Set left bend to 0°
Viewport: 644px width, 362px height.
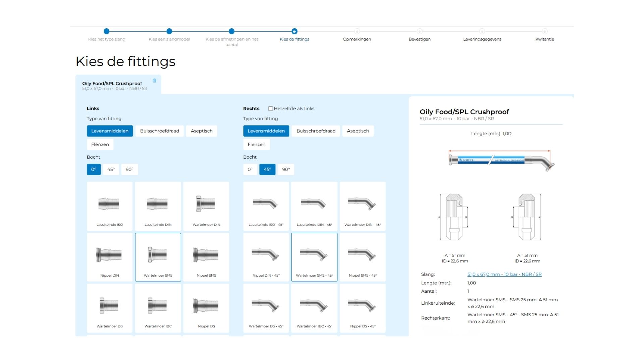click(x=94, y=169)
